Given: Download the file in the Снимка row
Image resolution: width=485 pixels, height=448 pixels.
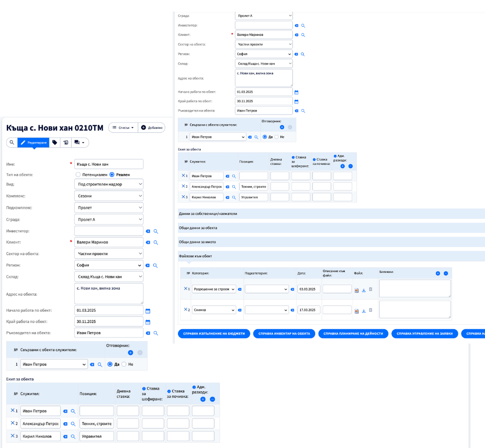Looking at the screenshot, I should [x=364, y=311].
